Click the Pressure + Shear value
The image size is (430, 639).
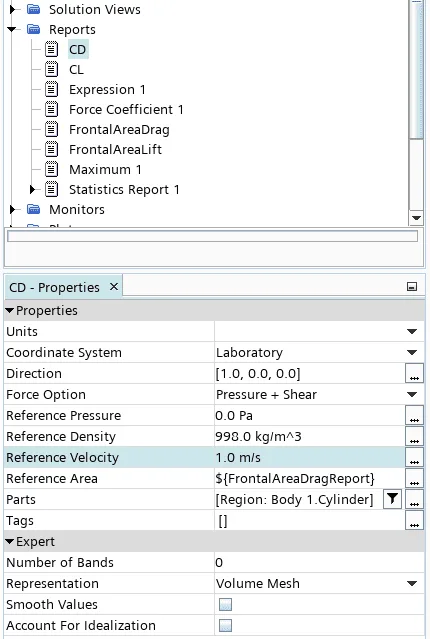pyautogui.click(x=266, y=394)
